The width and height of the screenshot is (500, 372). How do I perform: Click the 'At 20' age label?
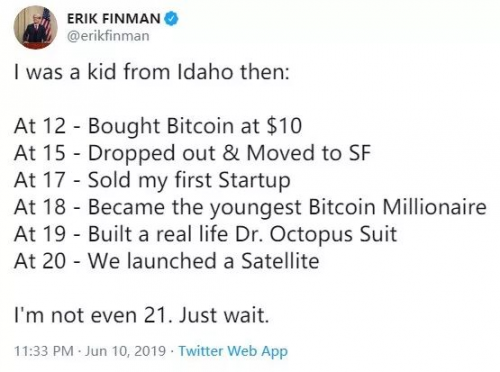40,261
